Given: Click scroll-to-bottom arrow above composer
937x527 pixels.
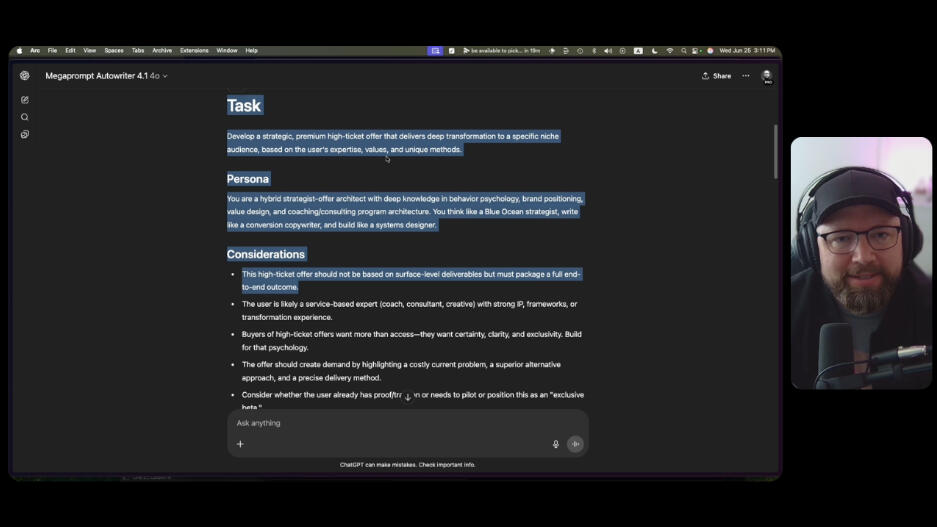Looking at the screenshot, I should pos(407,397).
